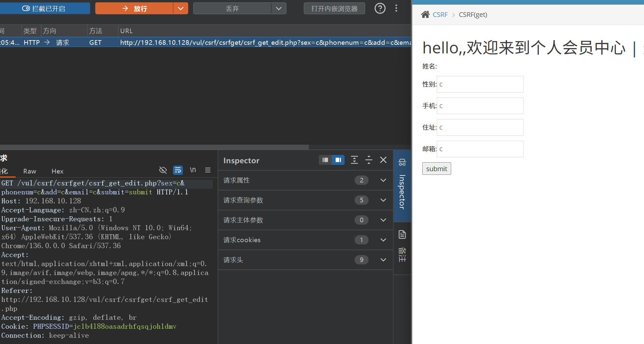Toggle hide non-printable characters eye icon
The image size is (644, 344).
163,170
